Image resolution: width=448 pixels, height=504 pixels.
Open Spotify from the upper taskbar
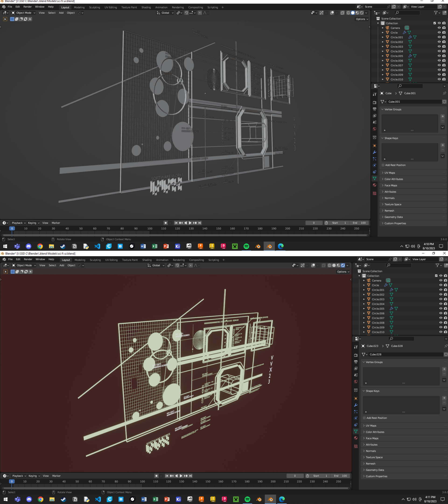click(x=246, y=246)
